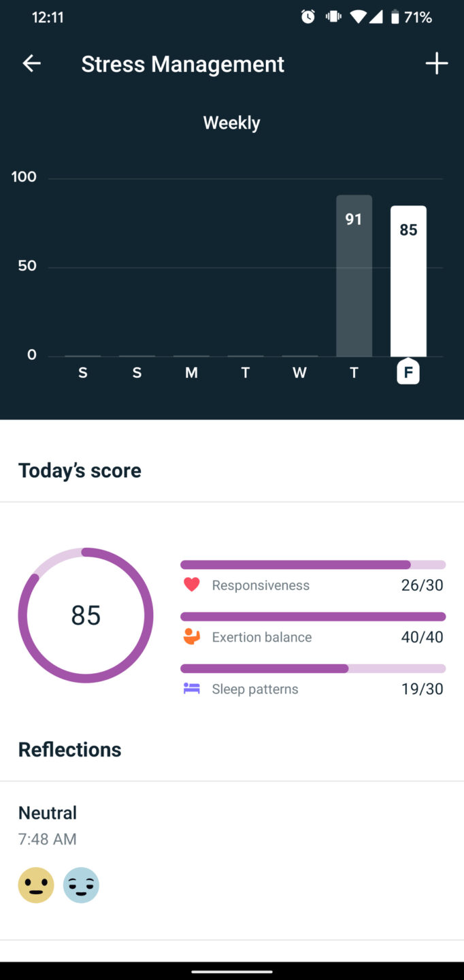
Task: Select the W day label on chart
Action: [299, 373]
